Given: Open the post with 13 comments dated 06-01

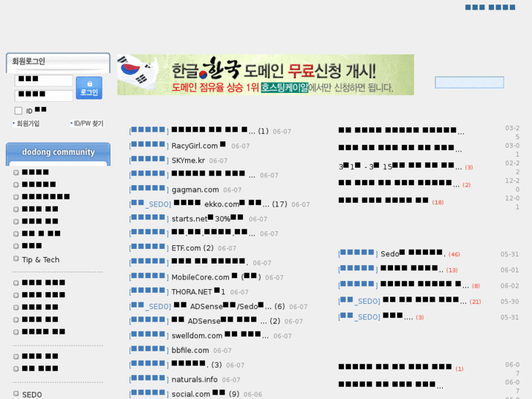Looking at the screenshot, I should [x=411, y=269].
